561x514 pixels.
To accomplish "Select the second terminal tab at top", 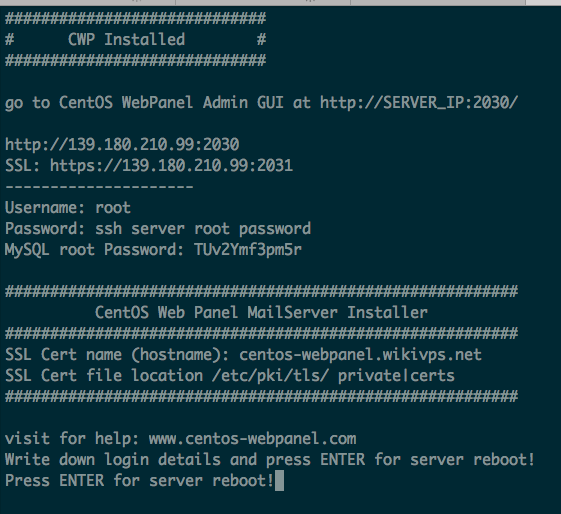I will [x=263, y=2].
